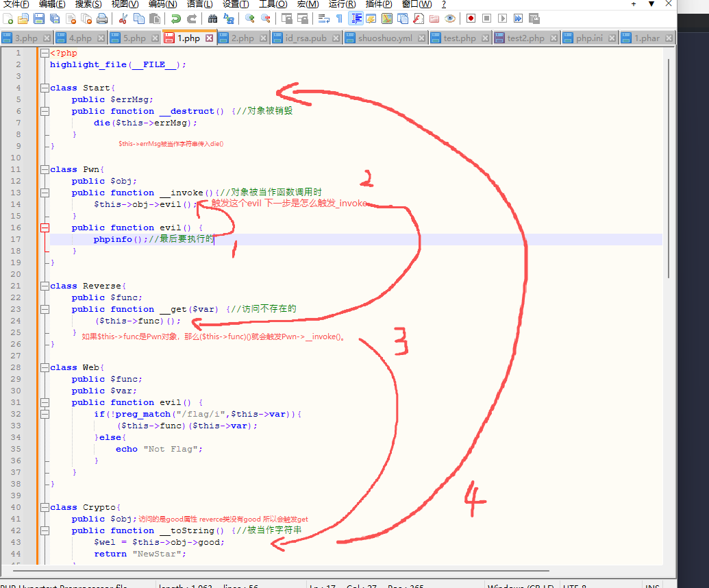
Task: Toggle show all characters pilcrow icon
Action: pyautogui.click(x=339, y=19)
